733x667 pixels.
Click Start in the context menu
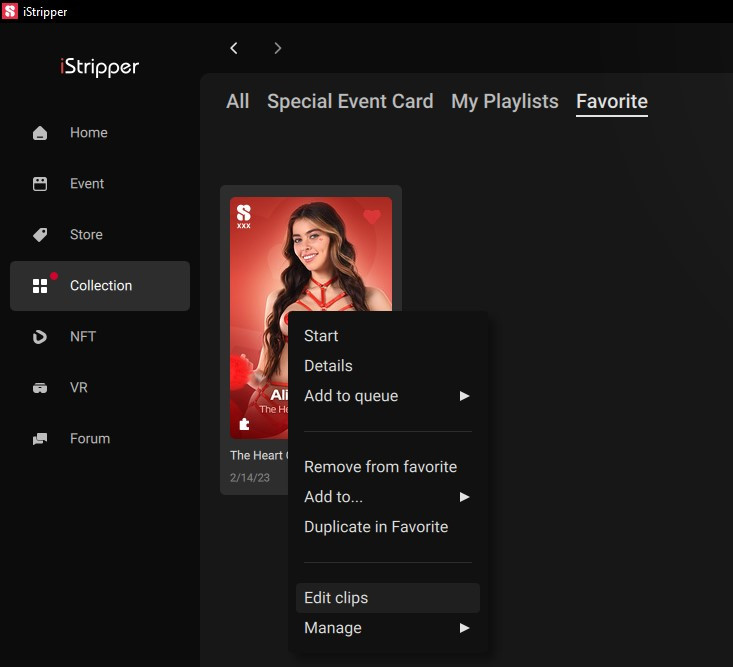point(321,336)
